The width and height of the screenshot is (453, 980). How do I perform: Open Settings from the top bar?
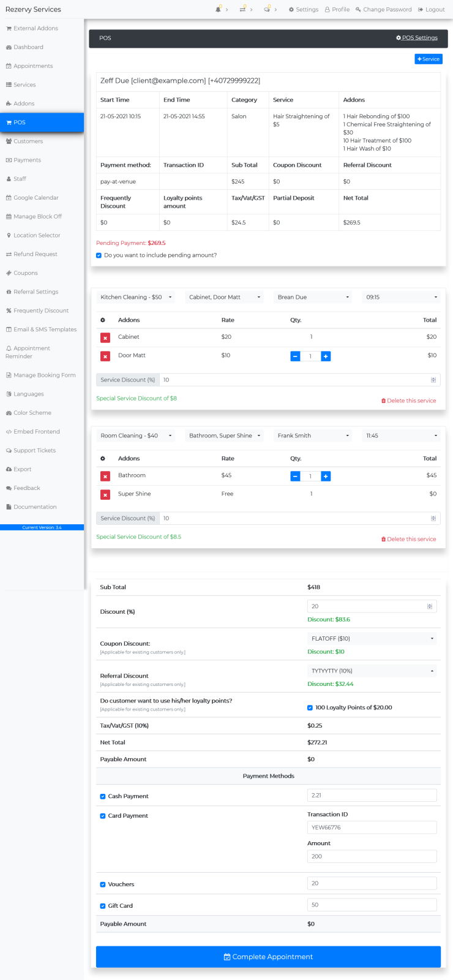point(304,9)
